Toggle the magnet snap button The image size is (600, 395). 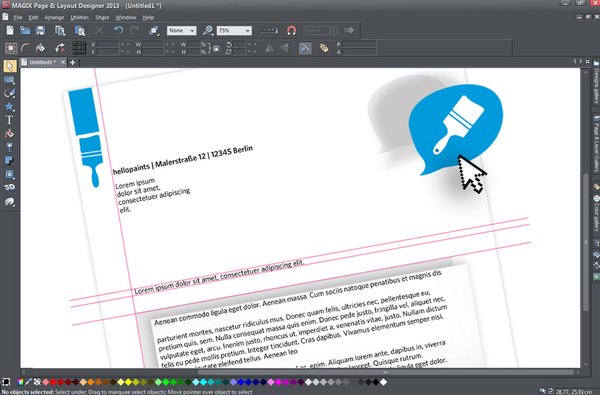pyautogui.click(x=292, y=30)
